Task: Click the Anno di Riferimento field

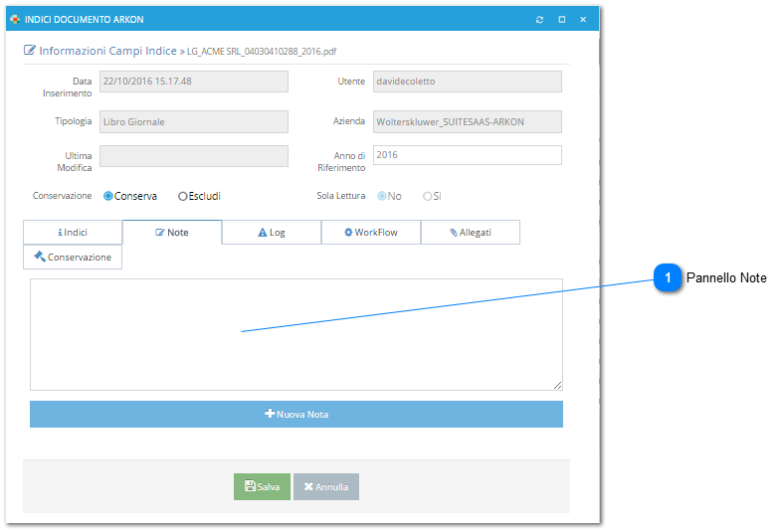Action: [468, 155]
